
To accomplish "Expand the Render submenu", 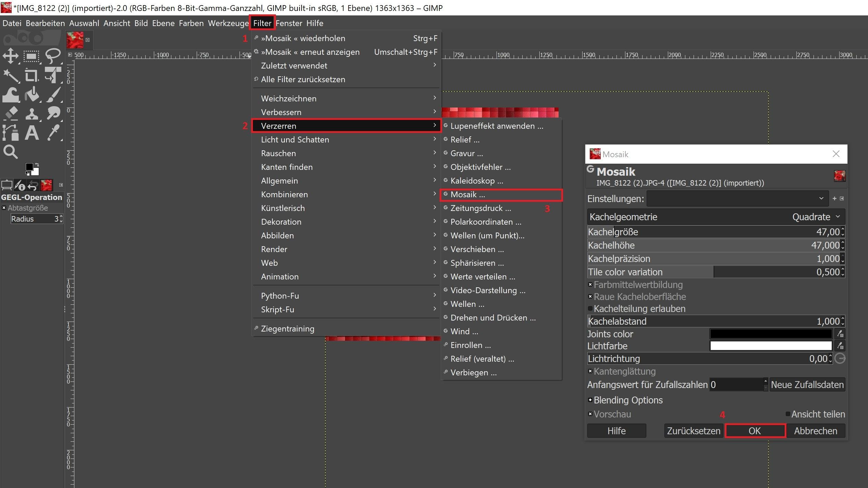I will click(x=346, y=249).
